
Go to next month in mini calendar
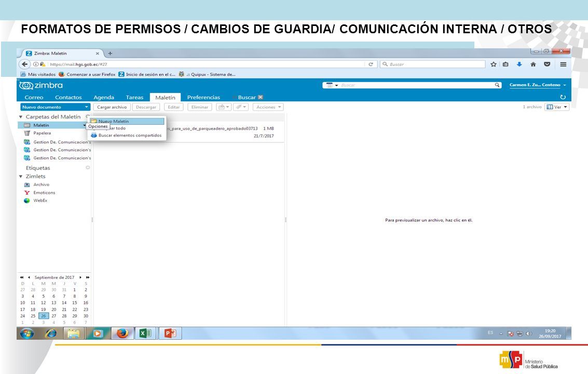(80, 277)
